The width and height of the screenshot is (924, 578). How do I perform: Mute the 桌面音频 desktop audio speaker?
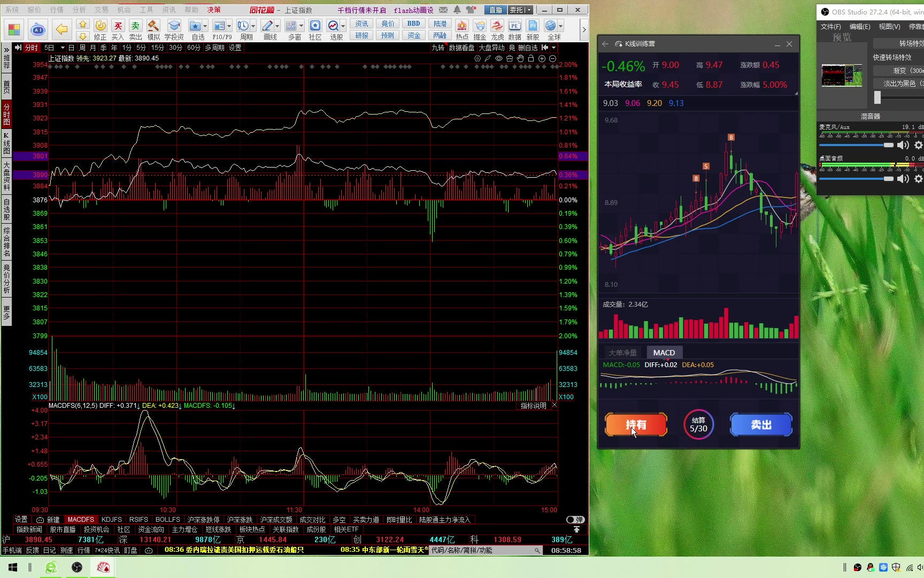903,179
